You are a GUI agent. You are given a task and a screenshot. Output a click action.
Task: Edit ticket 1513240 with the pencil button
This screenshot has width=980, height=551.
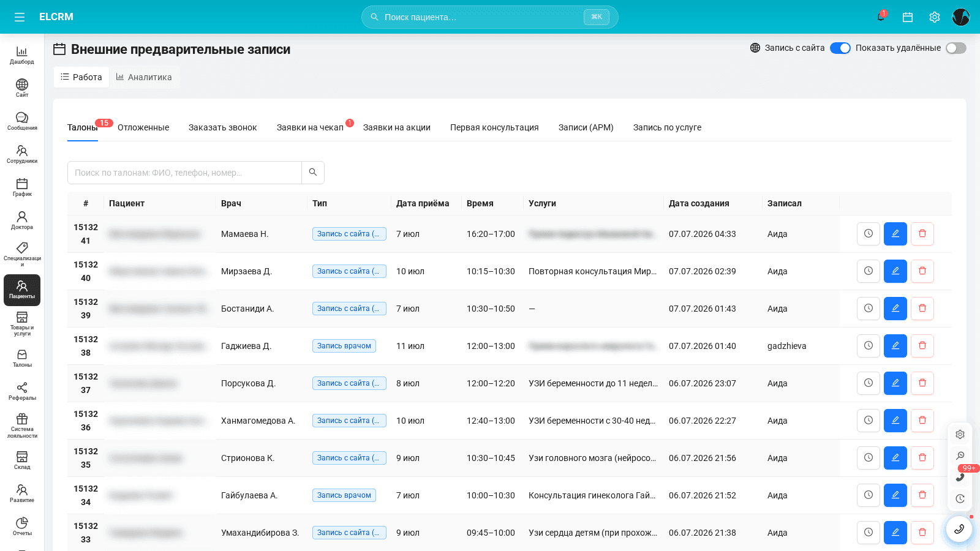895,271
